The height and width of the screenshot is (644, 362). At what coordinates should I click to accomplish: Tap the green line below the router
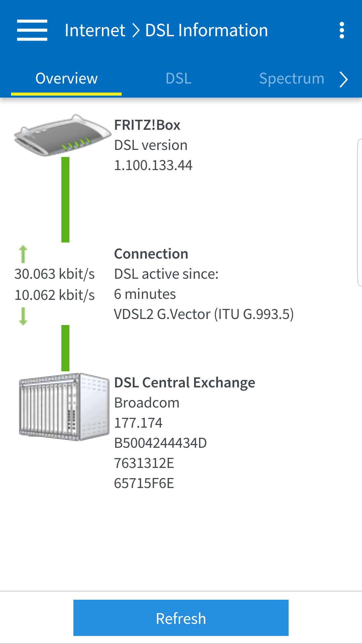(x=65, y=200)
